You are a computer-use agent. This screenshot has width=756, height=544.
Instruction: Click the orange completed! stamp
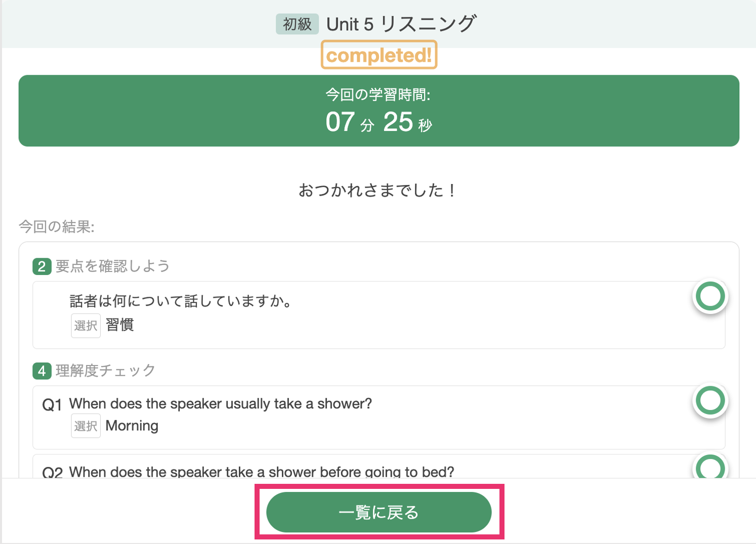point(379,55)
